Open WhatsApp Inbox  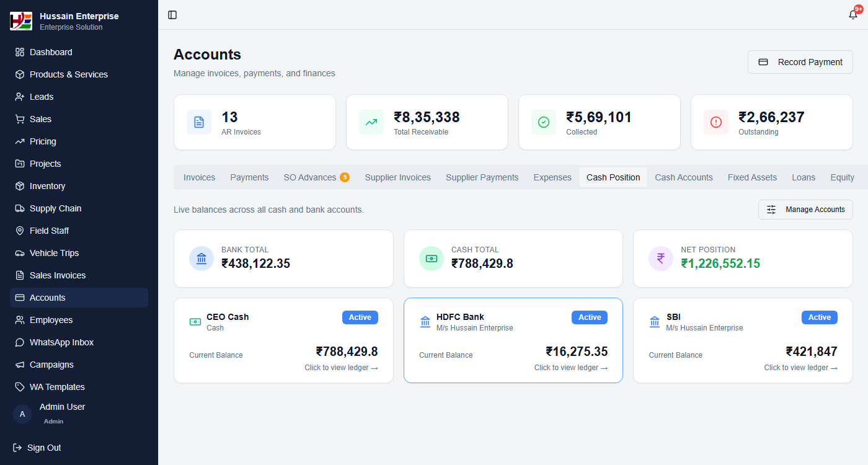79,342
